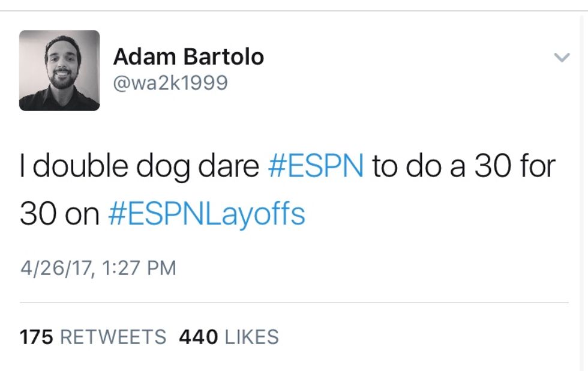This screenshot has height=371, width=588.
Task: Click the RETWEETS label
Action: click(113, 337)
